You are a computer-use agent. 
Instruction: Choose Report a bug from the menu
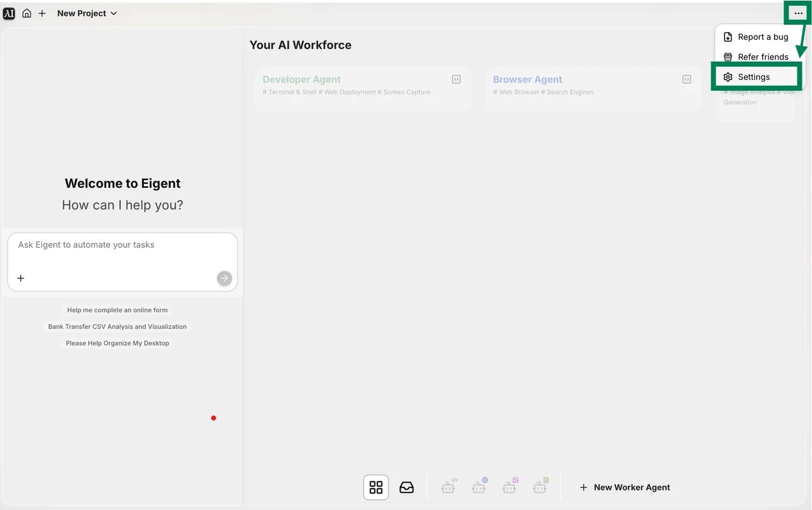coord(757,37)
